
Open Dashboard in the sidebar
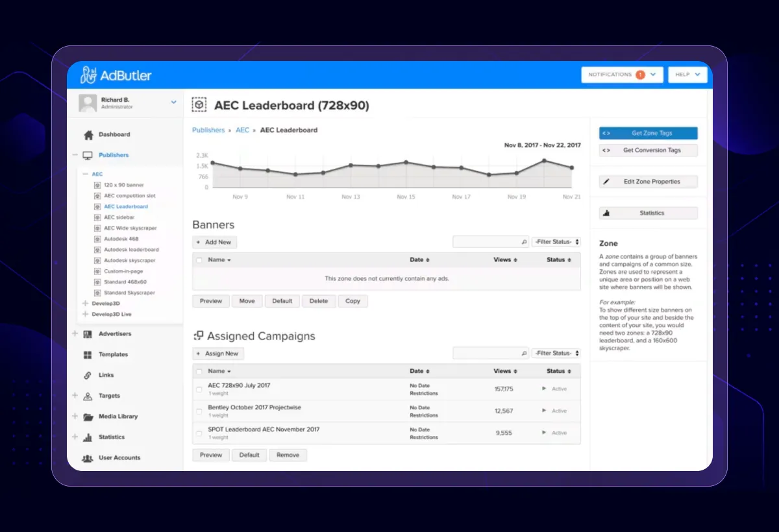click(x=114, y=135)
